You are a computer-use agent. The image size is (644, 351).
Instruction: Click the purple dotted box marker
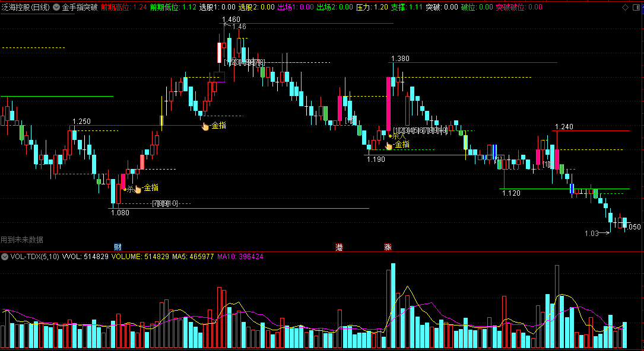(x=220, y=76)
